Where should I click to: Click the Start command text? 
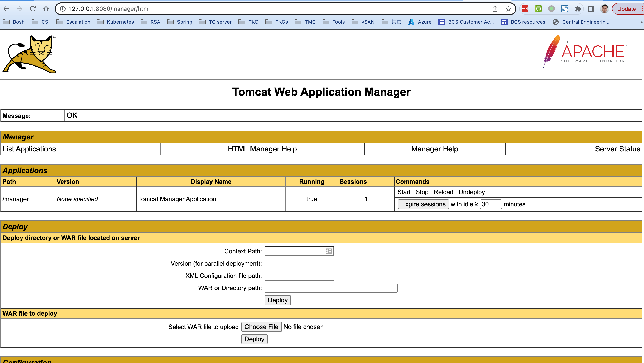pyautogui.click(x=404, y=192)
